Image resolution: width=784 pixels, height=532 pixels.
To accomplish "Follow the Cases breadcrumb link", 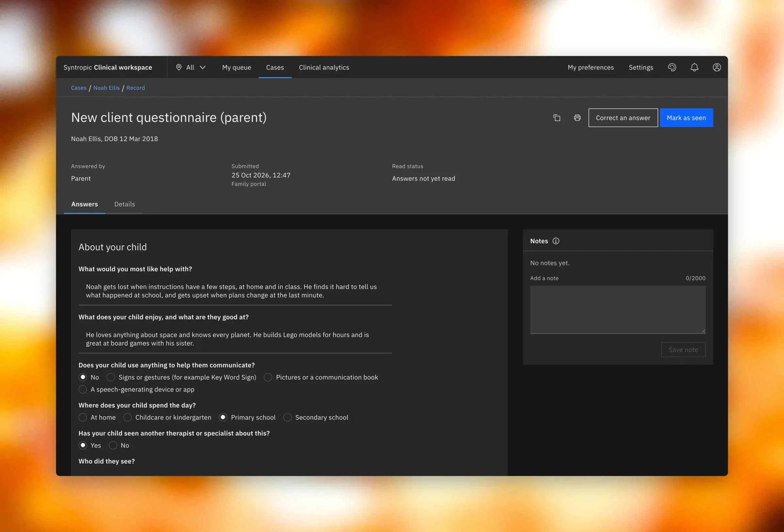I will click(x=79, y=88).
